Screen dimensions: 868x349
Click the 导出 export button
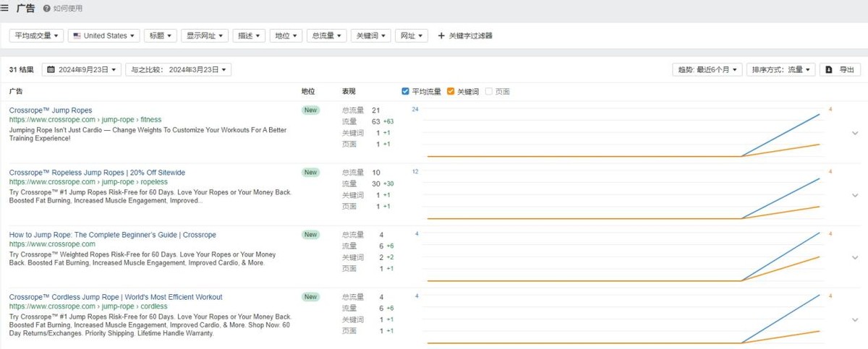point(841,70)
